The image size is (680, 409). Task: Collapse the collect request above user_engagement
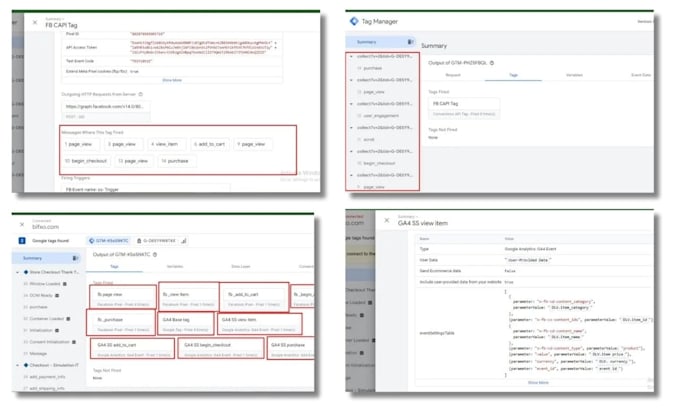351,104
